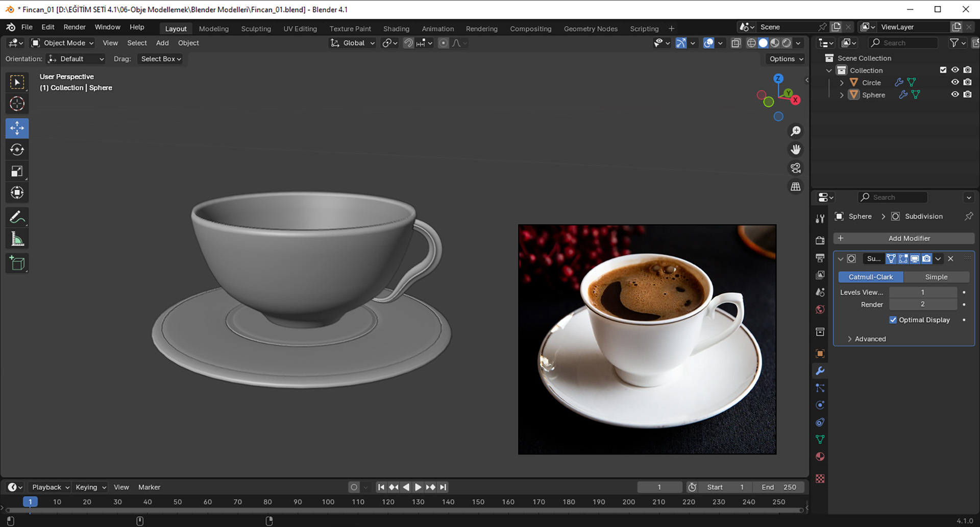Open the Object Mode dropdown
This screenshot has height=527, width=980.
pos(61,43)
